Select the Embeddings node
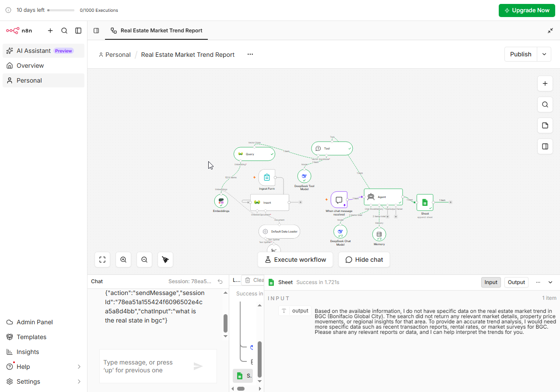The height and width of the screenshot is (392, 560). (221, 201)
